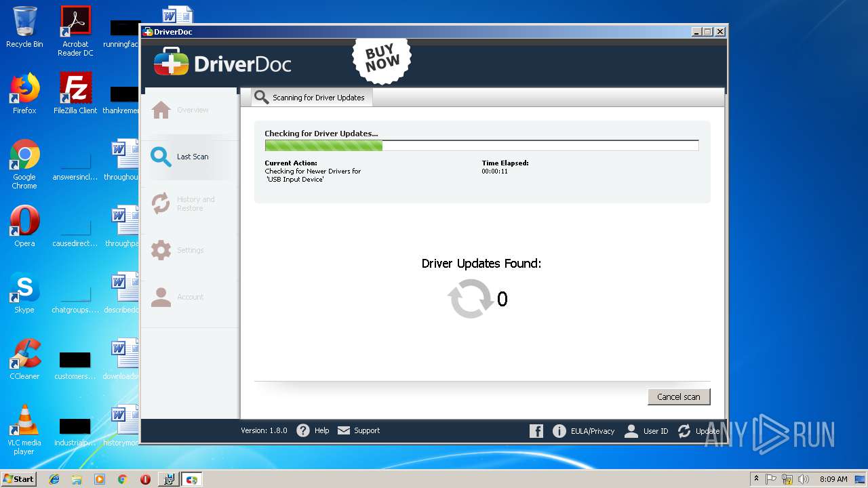This screenshot has width=868, height=488.
Task: Open Internet Explorer from the taskbar
Action: (x=54, y=479)
